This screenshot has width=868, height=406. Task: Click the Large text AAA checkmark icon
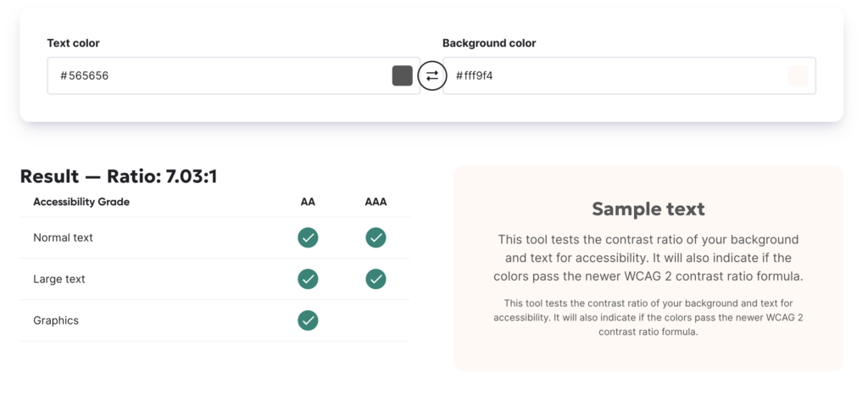(x=376, y=279)
